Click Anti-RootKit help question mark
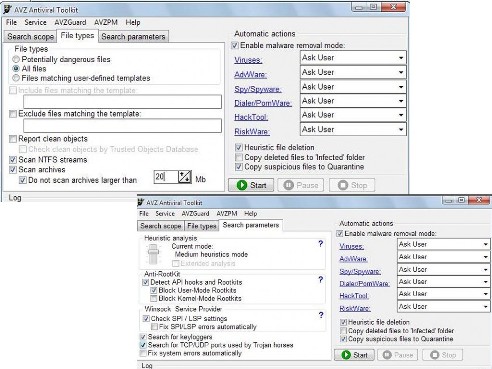This screenshot has height=369, width=492. point(320,279)
